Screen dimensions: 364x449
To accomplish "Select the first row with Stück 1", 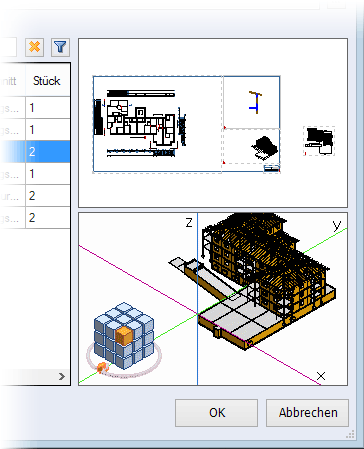I will click(x=35, y=108).
